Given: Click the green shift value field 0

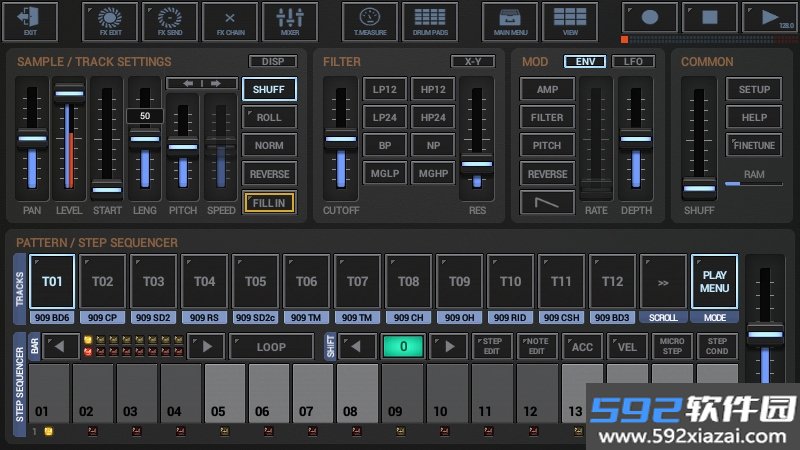Looking at the screenshot, I should [x=403, y=347].
